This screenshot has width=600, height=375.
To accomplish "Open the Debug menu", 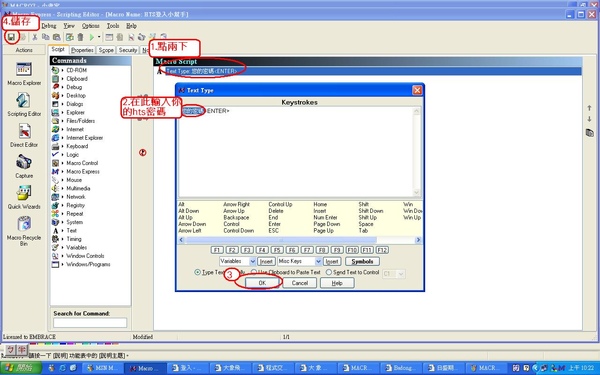I will pos(49,26).
